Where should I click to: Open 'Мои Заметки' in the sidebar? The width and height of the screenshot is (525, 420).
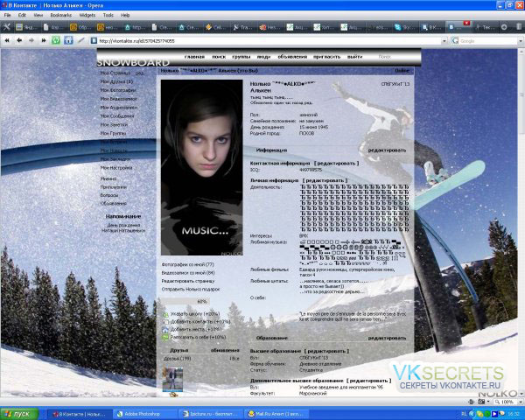click(114, 125)
